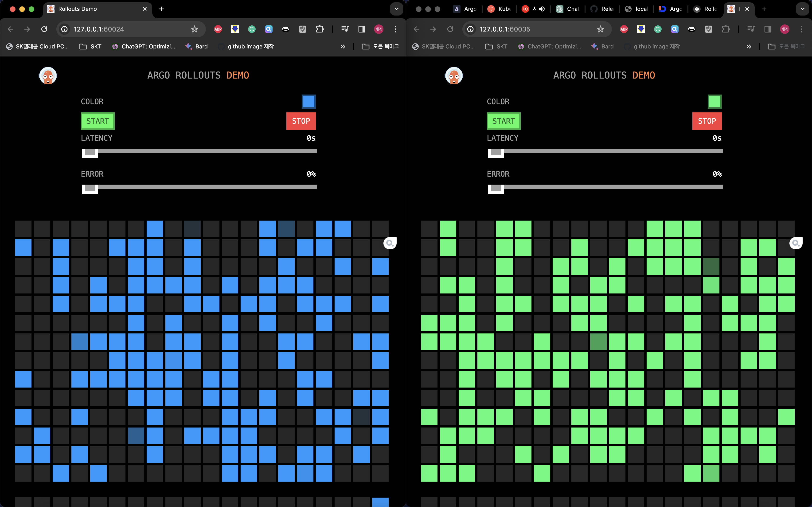Click STOP on the blue demo page
Viewport: 812px width, 507px height.
coord(301,121)
